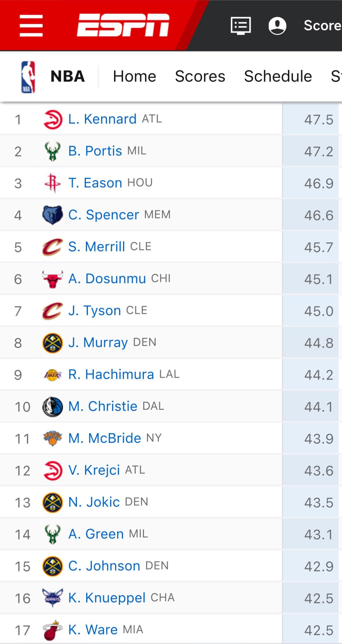Click the Miami Heat logo
Viewport: 342px width, 644px height.
pyautogui.click(x=52, y=630)
